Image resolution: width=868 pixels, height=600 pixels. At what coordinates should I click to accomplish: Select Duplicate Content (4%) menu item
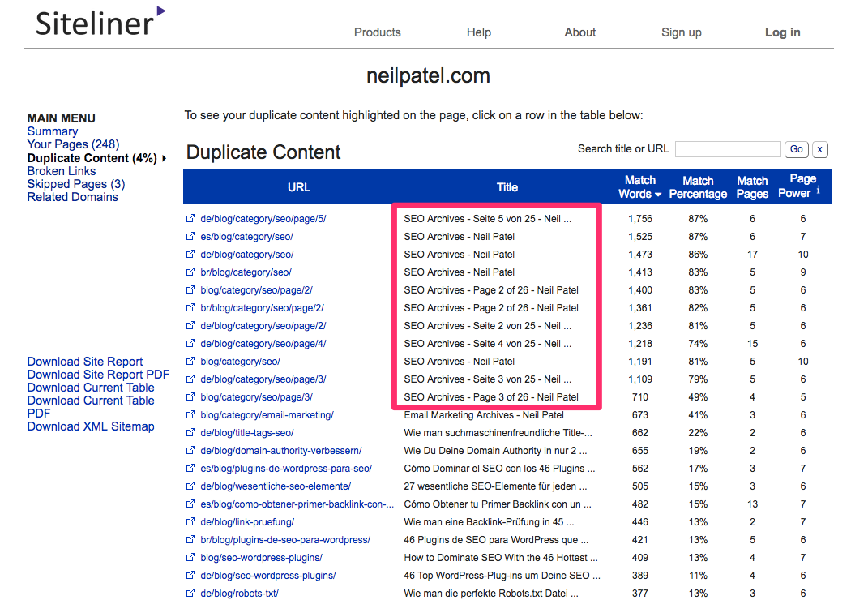click(x=92, y=158)
